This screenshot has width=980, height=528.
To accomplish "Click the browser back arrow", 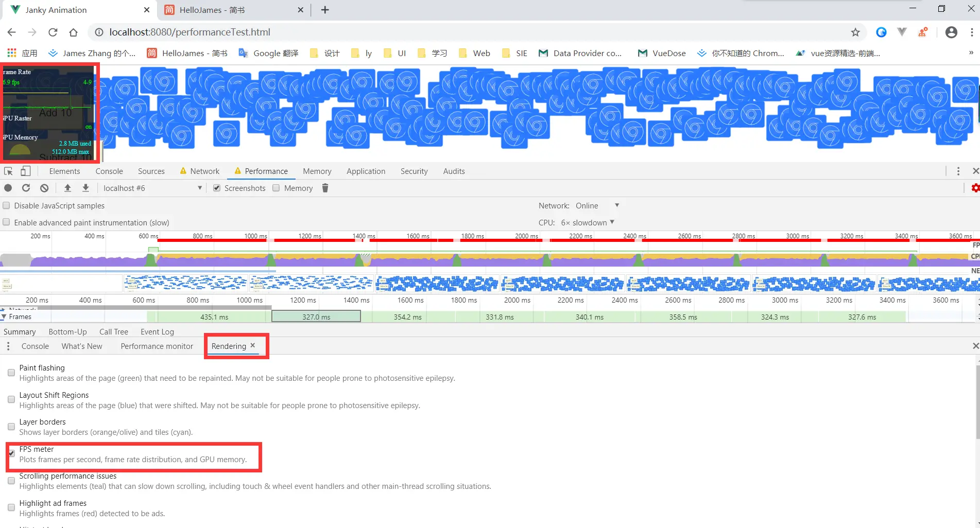I will tap(11, 32).
